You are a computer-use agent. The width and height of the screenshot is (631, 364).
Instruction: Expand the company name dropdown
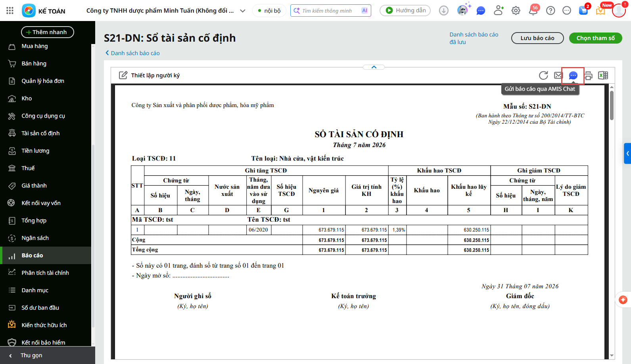pos(243,11)
